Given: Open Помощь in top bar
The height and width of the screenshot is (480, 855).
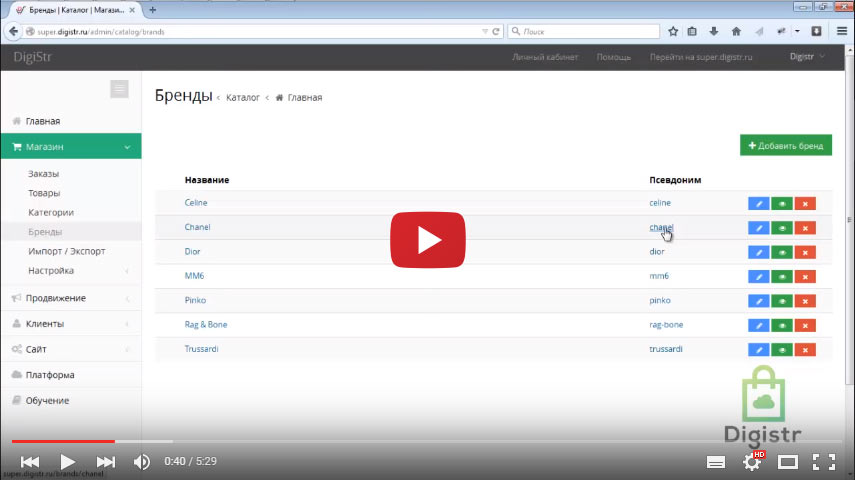Looking at the screenshot, I should 613,57.
